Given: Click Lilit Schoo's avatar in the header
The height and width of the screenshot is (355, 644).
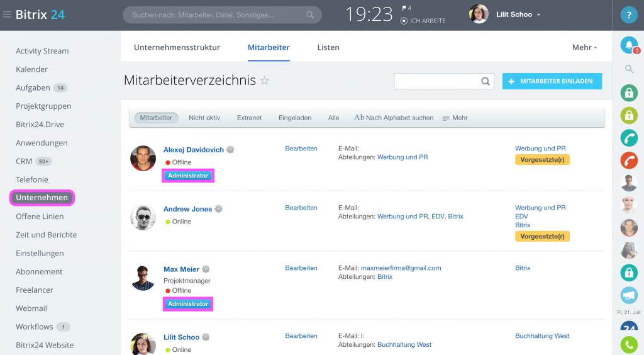Looking at the screenshot, I should [479, 14].
